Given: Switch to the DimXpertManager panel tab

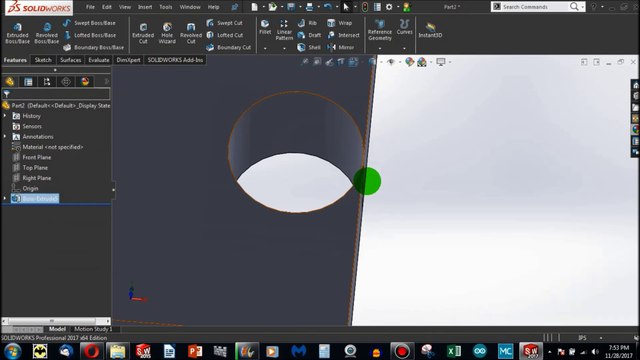Looking at the screenshot, I should point(66,82).
